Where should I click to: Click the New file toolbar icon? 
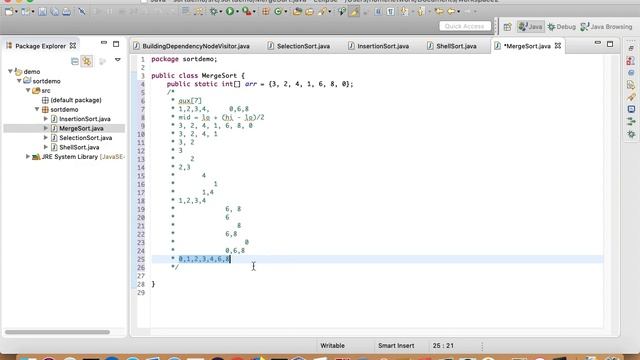click(x=9, y=11)
